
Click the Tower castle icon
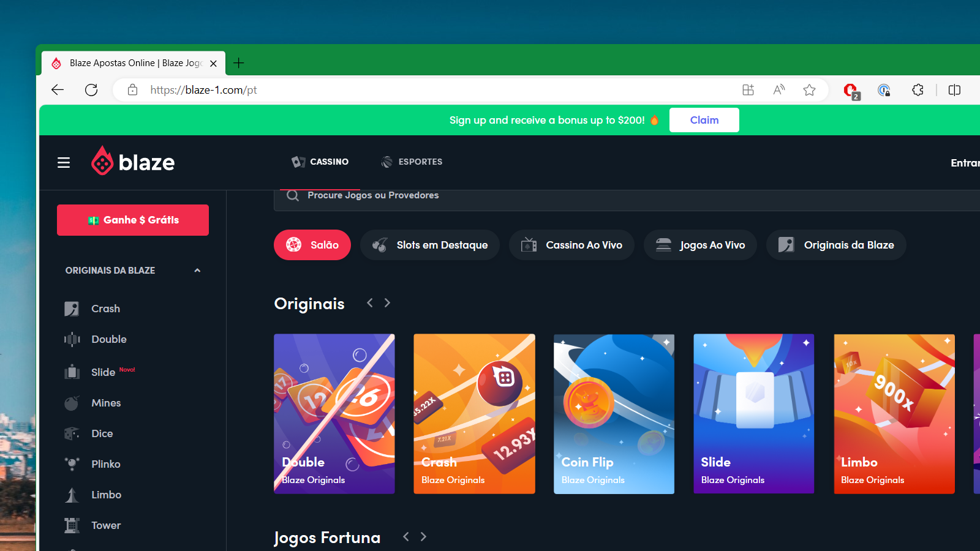72,525
